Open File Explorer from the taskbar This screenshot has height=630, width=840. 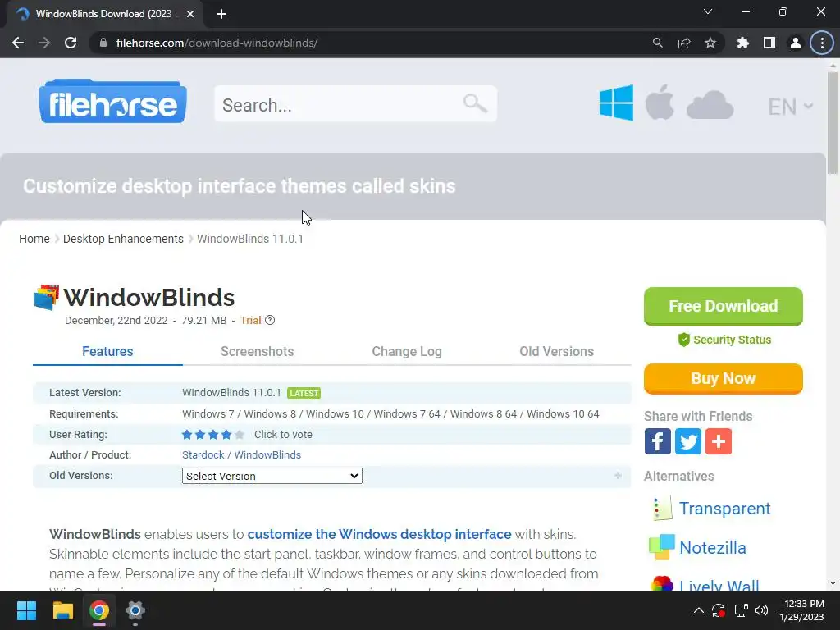click(x=62, y=610)
